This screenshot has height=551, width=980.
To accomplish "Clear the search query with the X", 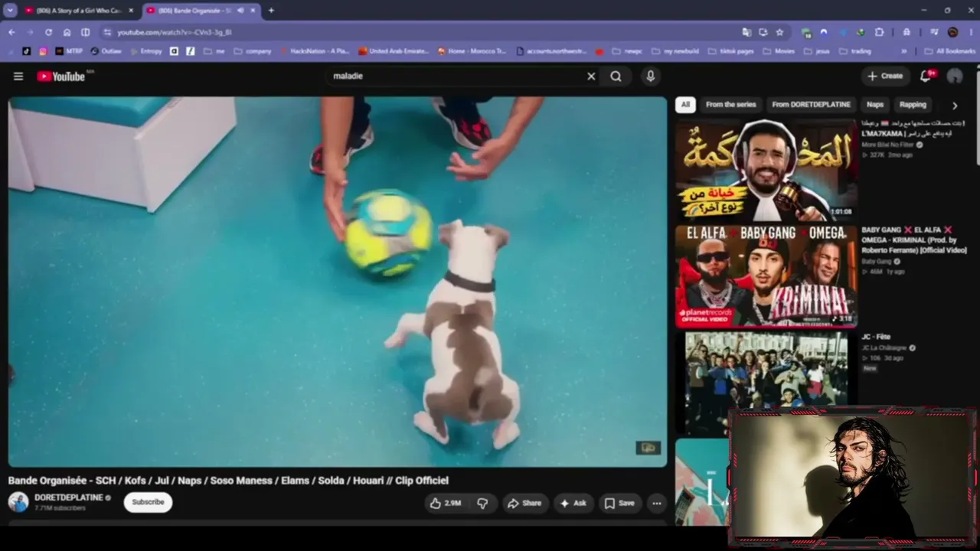I will (x=591, y=77).
